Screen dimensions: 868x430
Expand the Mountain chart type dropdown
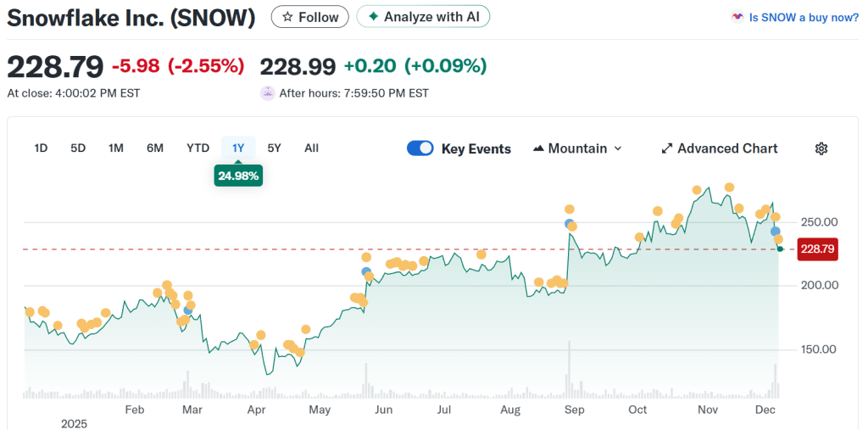[x=617, y=148]
